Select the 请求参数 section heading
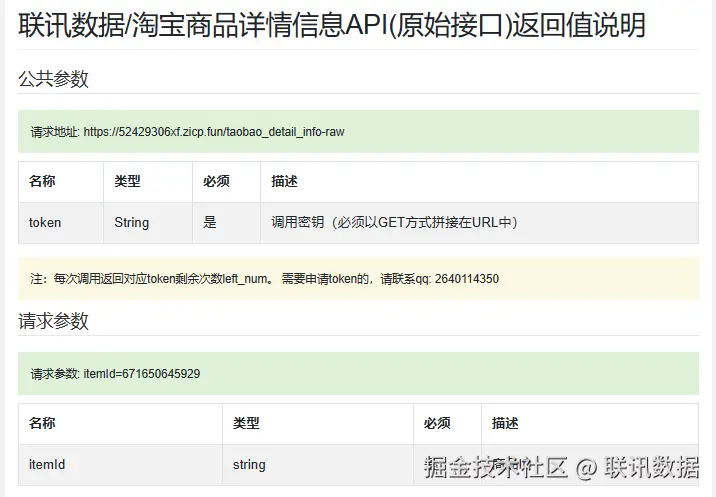716x497 pixels. tap(53, 321)
